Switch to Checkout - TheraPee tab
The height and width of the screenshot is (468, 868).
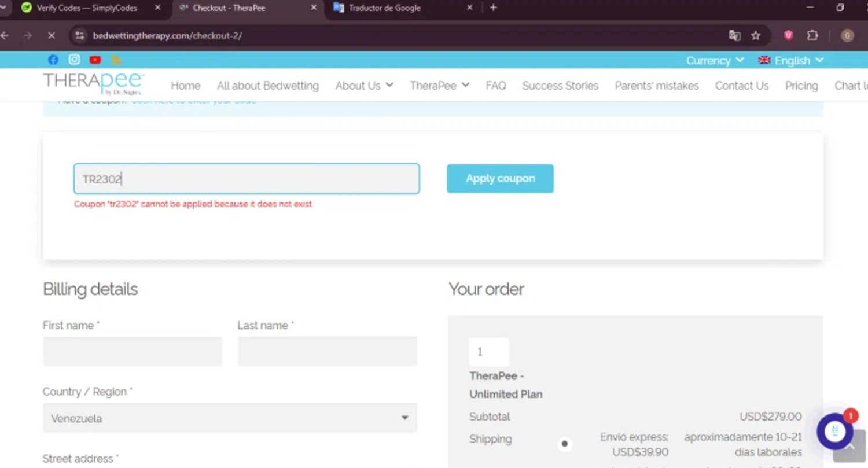point(247,8)
